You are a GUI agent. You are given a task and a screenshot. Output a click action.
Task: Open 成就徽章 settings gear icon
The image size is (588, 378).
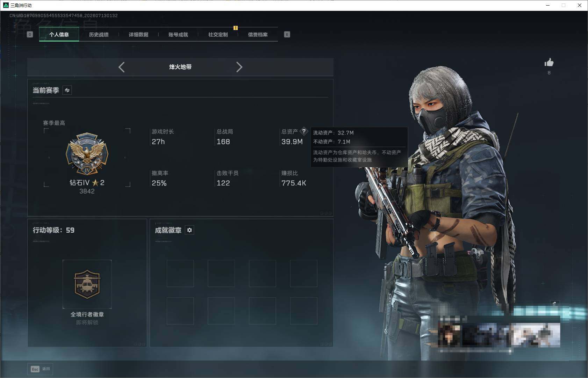(x=189, y=230)
